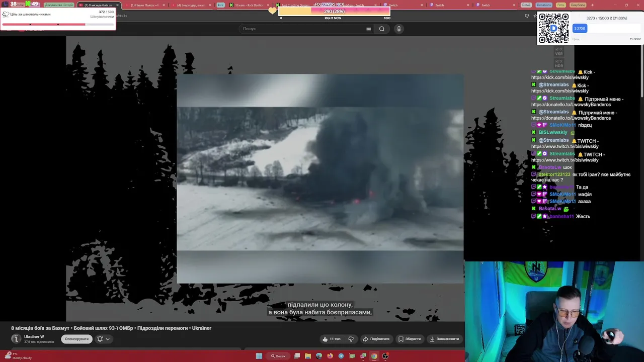Click the chat message 'мафія'
The height and width of the screenshot is (362, 644).
click(x=585, y=194)
